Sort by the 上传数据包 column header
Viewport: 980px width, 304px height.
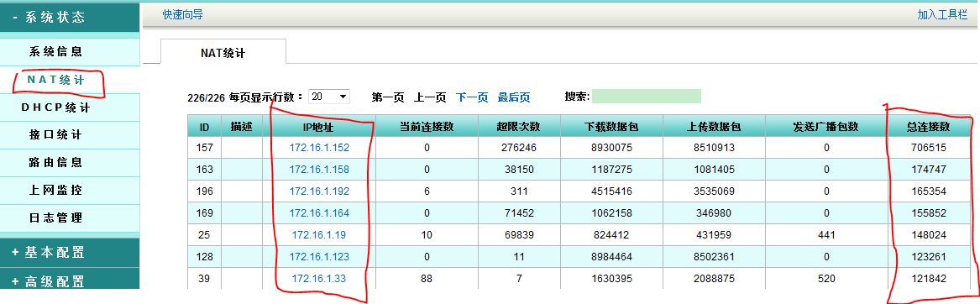coord(714,126)
